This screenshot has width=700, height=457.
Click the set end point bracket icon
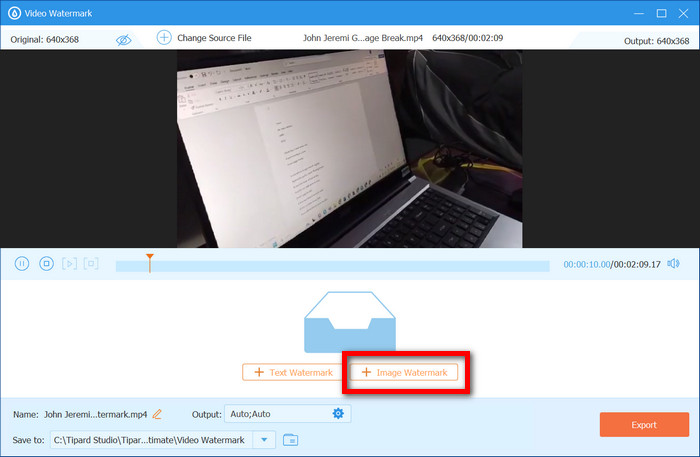click(x=91, y=264)
